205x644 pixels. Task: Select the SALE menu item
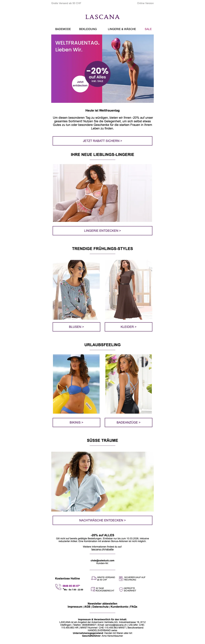tap(148, 29)
